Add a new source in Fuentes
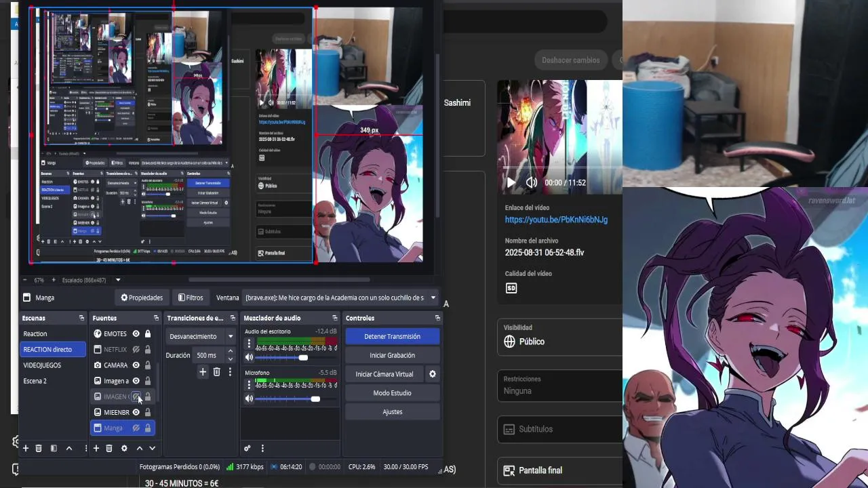The image size is (868, 488). pyautogui.click(x=96, y=448)
